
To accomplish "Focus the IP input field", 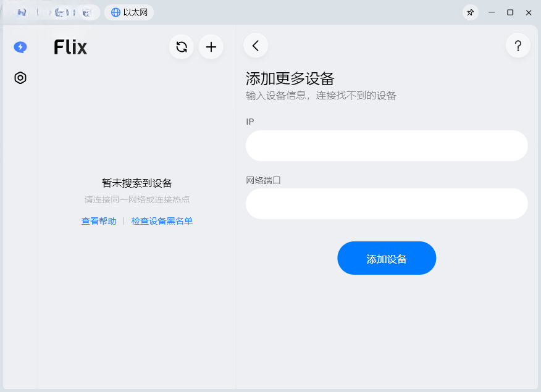I will pos(387,146).
